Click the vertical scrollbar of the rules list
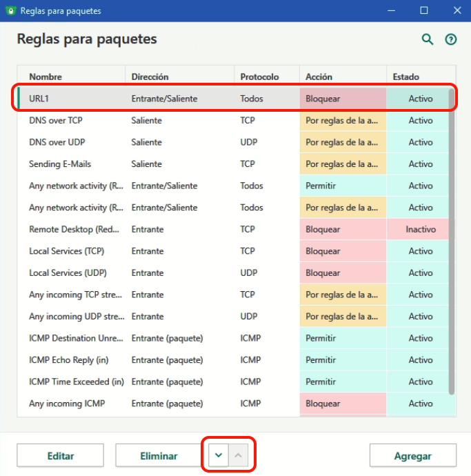 tap(452, 241)
